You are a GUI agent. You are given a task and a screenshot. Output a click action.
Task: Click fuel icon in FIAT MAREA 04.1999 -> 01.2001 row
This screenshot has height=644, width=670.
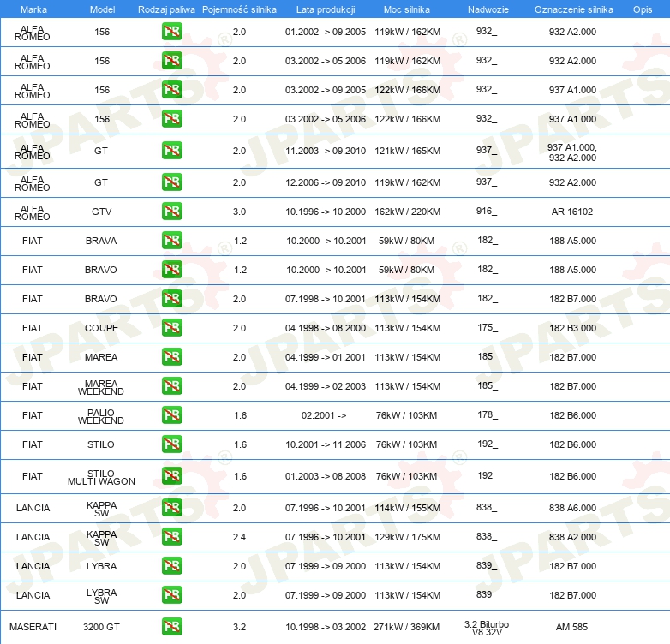[x=171, y=357]
